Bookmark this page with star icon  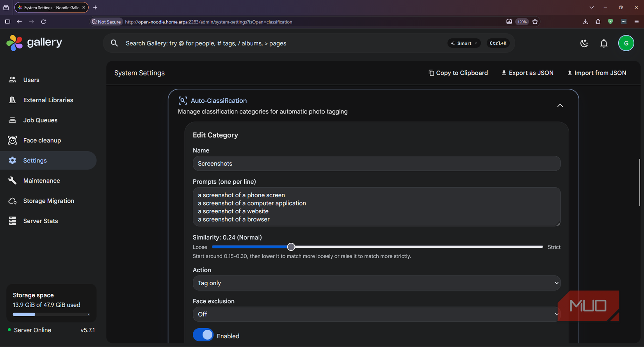click(x=535, y=22)
